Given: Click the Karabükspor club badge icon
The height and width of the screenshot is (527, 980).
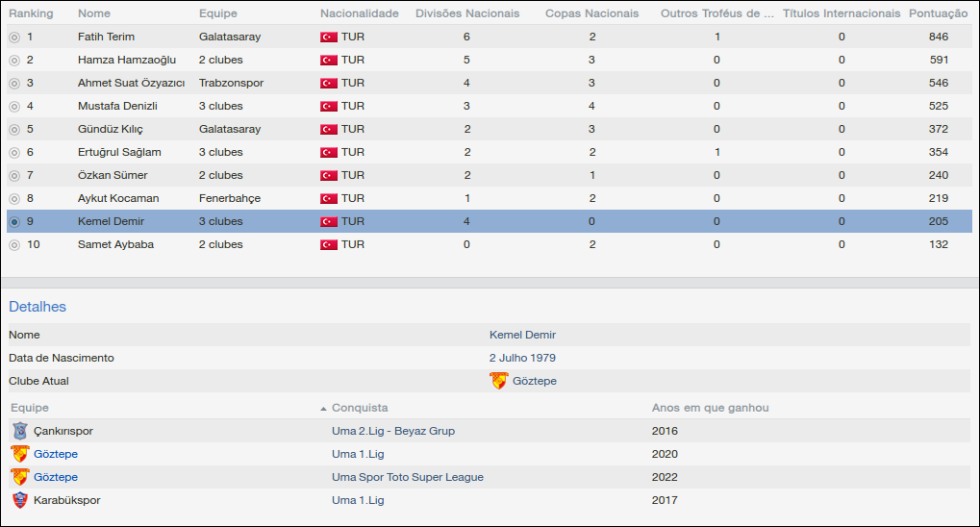Looking at the screenshot, I should 20,500.
